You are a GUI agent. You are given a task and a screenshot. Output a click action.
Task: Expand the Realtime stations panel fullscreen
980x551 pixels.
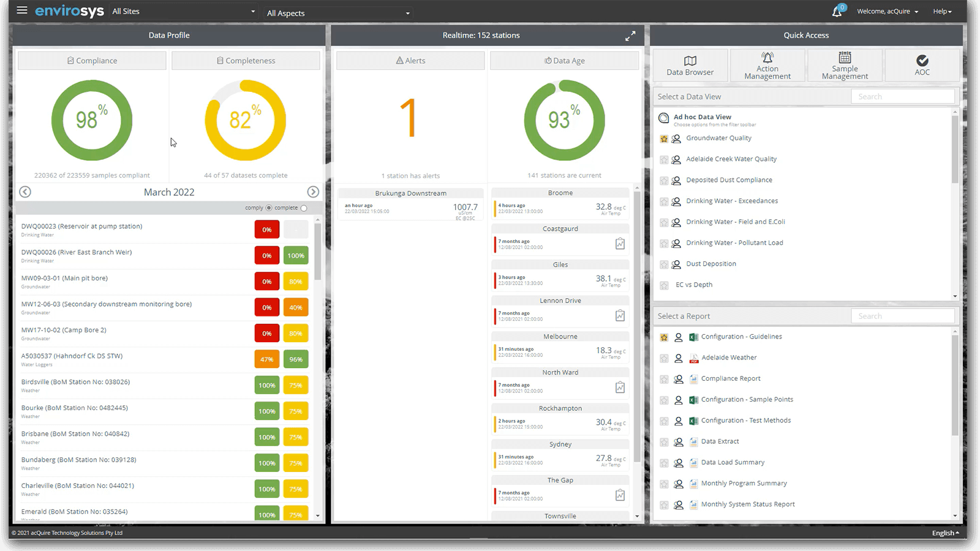point(630,36)
